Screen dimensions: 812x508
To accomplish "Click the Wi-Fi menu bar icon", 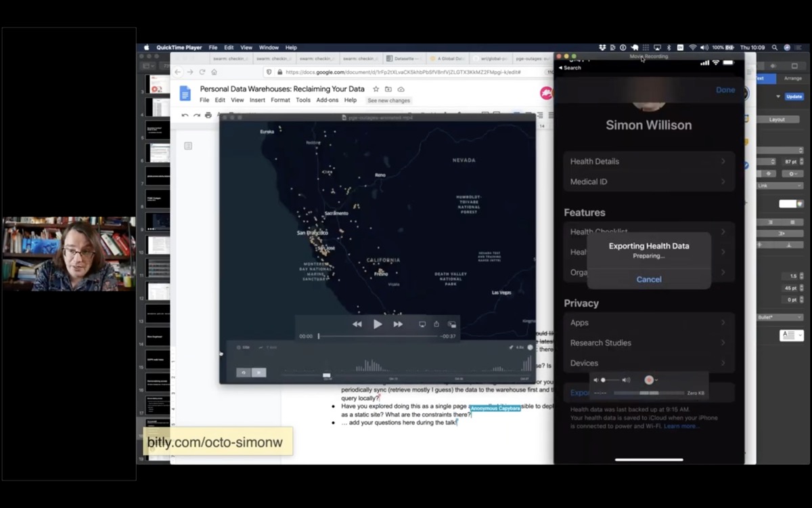I will [x=693, y=47].
